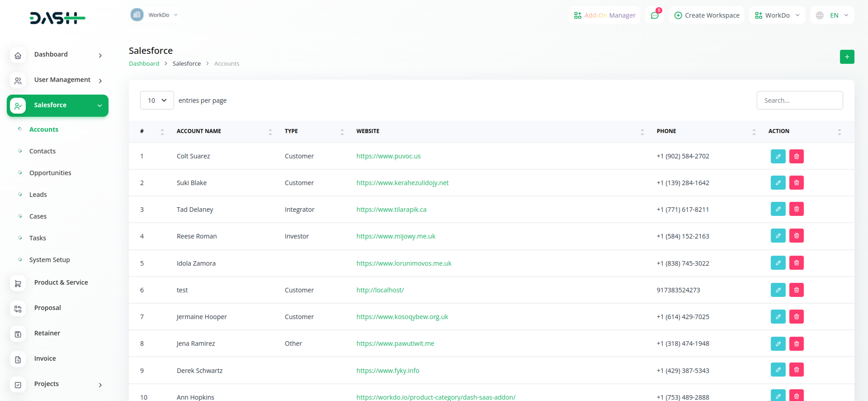Expand the Dashboard sidebar menu
This screenshot has height=401, width=868.
tap(58, 55)
